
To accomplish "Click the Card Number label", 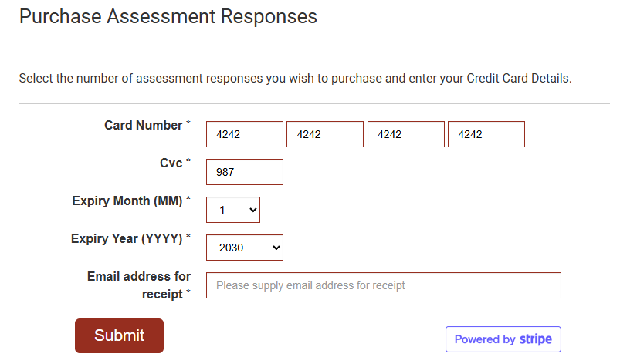I will 143,125.
